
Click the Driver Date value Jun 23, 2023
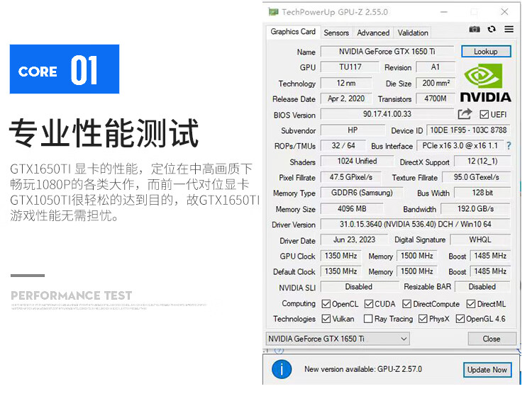point(354,239)
